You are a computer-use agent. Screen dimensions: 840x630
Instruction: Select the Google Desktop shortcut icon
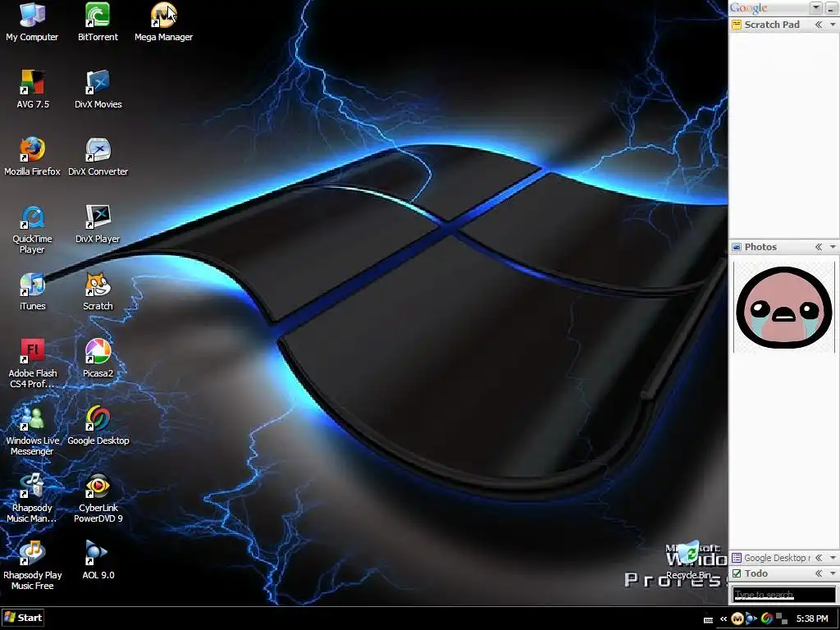98,427
